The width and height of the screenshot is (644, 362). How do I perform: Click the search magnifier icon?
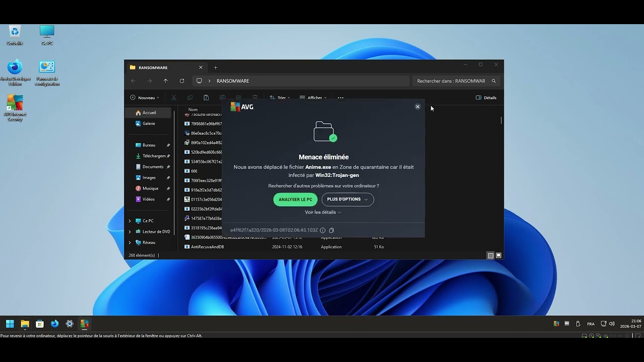tap(494, 81)
